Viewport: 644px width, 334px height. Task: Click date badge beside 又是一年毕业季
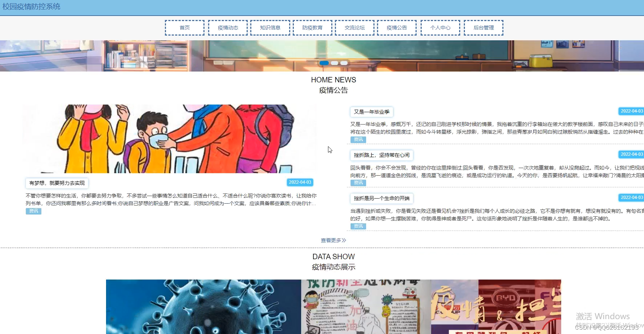[631, 111]
